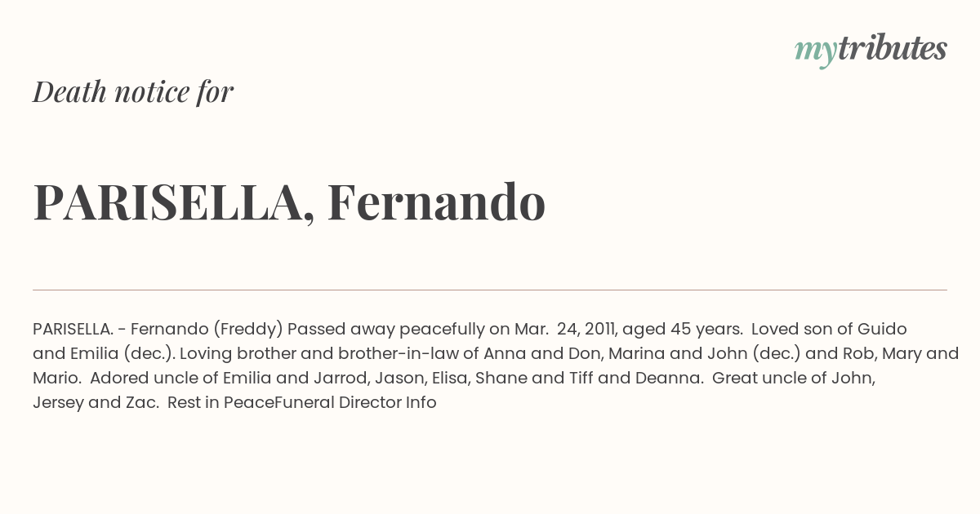Click "Jersey and Zac" names

96,402
